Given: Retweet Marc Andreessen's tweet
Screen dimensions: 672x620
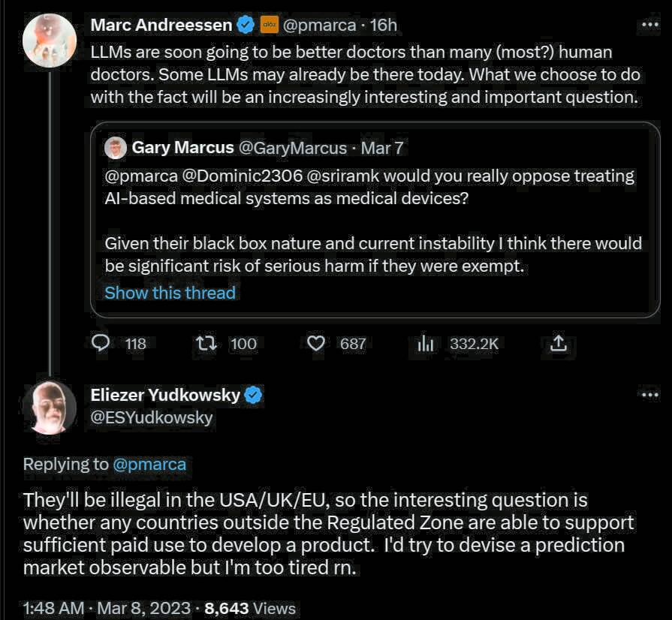Looking at the screenshot, I should click(204, 344).
